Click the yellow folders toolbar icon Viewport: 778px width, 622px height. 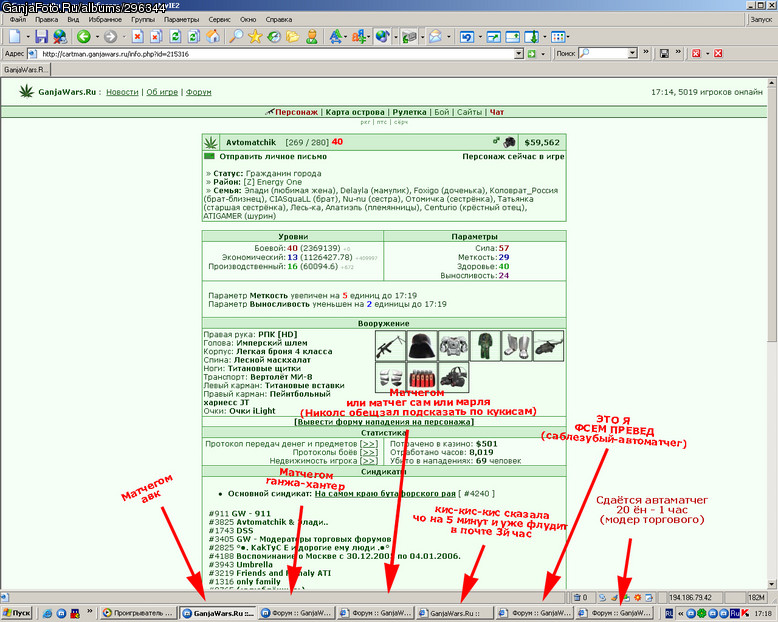292,37
